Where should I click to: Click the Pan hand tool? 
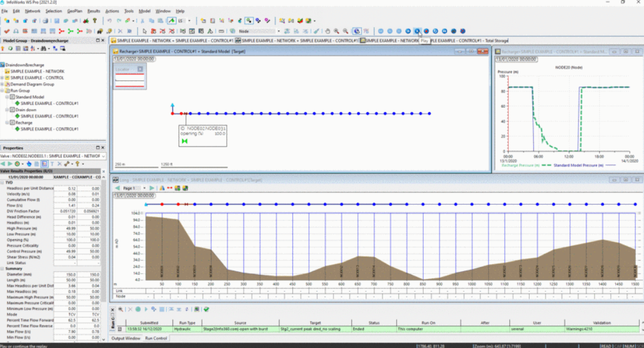328,31
